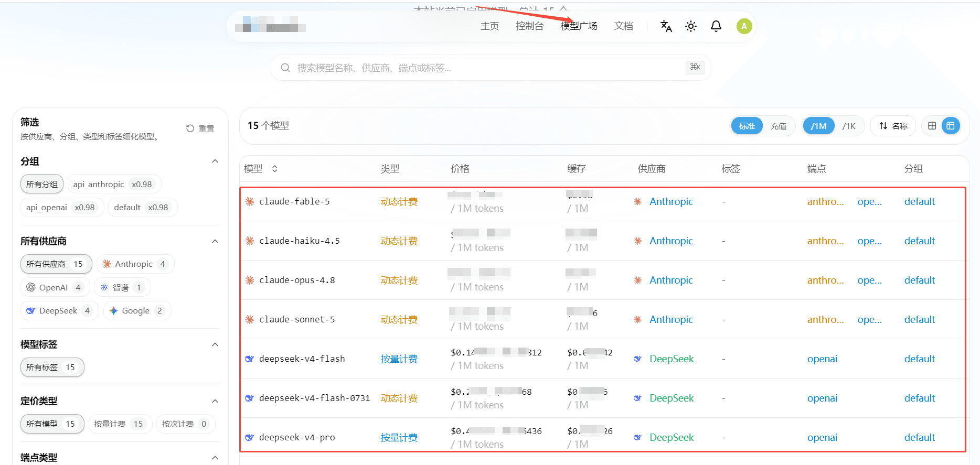The image size is (980, 465).
Task: Filter by DeepSeek supplier chip
Action: pyautogui.click(x=60, y=311)
